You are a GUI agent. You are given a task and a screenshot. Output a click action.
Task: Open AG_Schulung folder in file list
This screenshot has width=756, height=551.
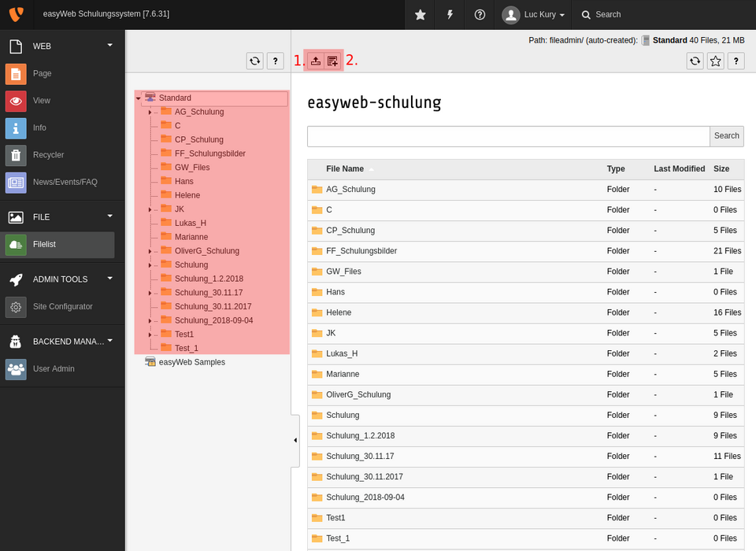(350, 190)
